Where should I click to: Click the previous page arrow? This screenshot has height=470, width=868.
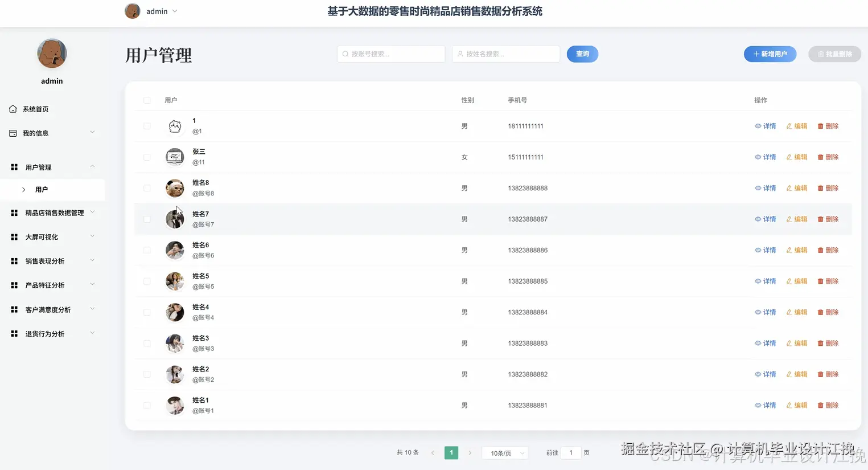(433, 453)
